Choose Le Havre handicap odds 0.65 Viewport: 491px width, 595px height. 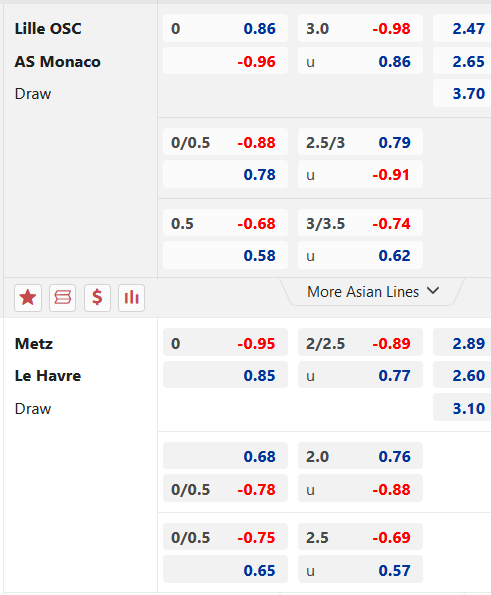tap(225, 570)
